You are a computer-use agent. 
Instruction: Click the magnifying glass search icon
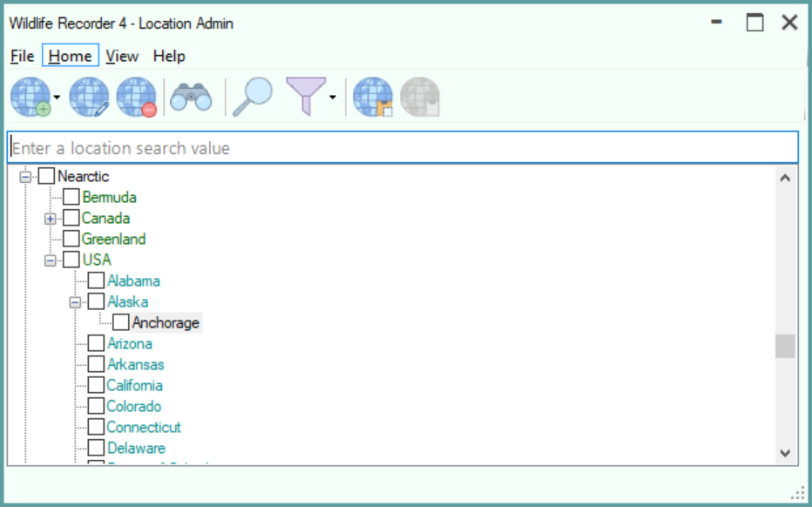pos(253,97)
